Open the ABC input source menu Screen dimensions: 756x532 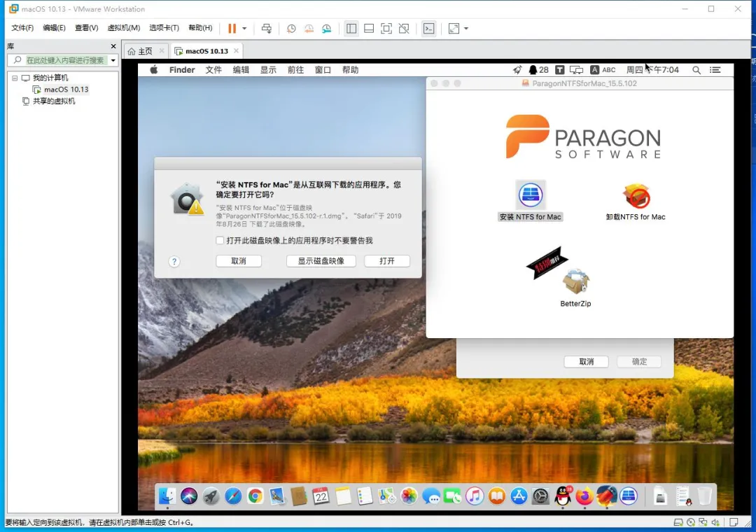tap(603, 70)
